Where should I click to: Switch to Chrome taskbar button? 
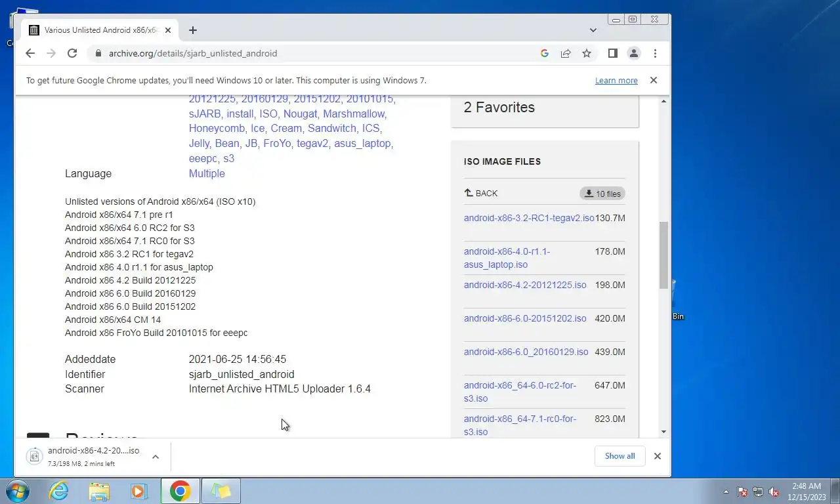point(180,491)
